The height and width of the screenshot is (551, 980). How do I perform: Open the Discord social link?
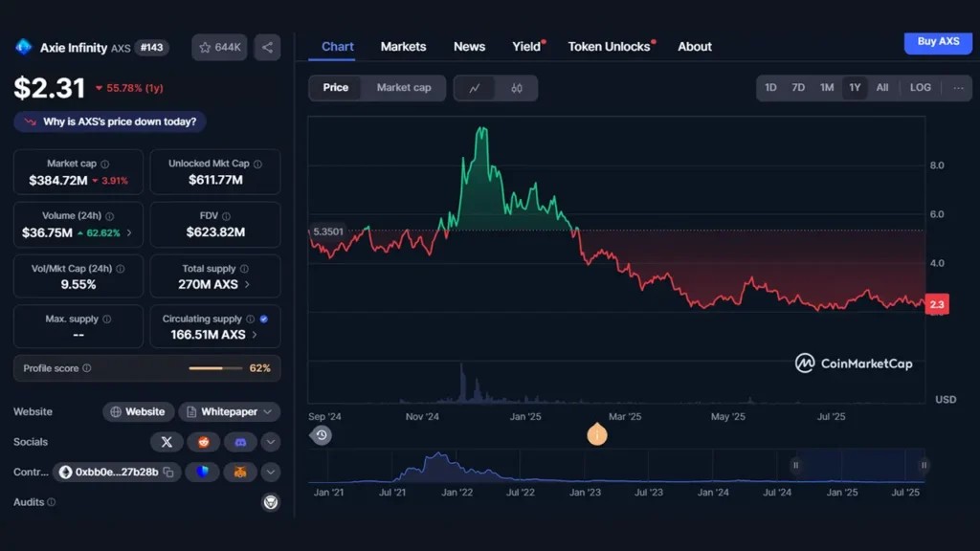240,442
